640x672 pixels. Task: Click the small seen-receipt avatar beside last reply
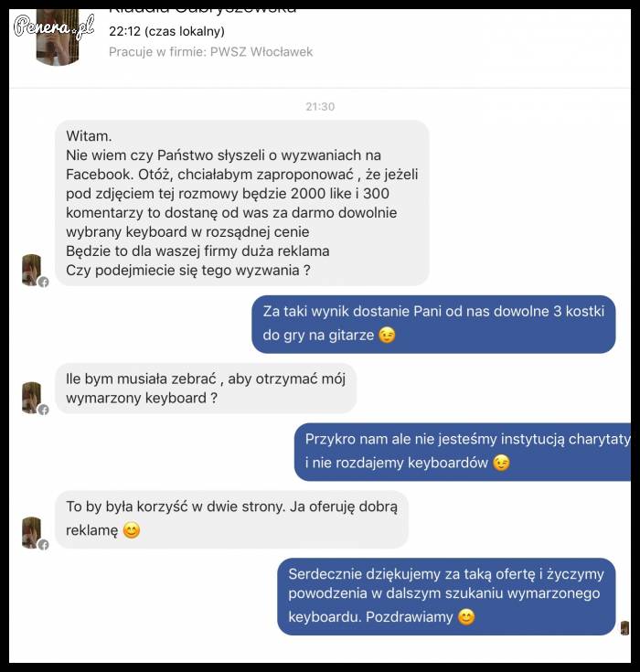(625, 628)
